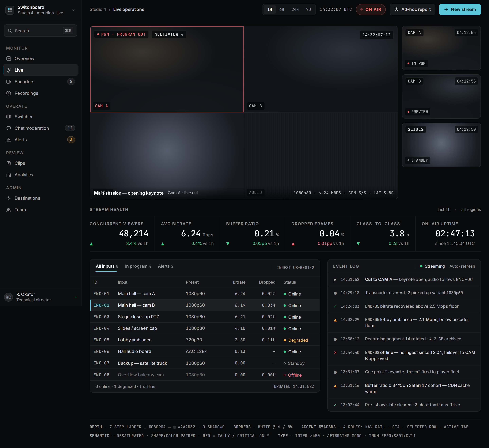Screen dimensions: 489x448
Task: Open the Encoders page icon
Action: 9,82
